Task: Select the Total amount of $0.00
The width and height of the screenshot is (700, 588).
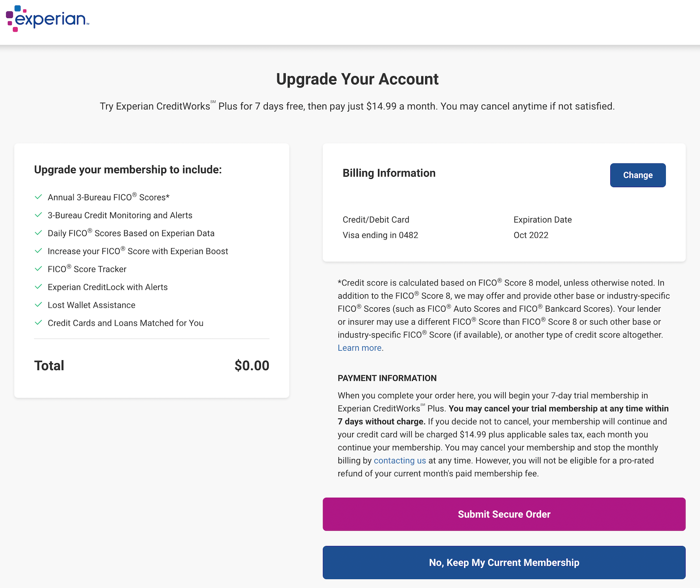Action: 252,365
